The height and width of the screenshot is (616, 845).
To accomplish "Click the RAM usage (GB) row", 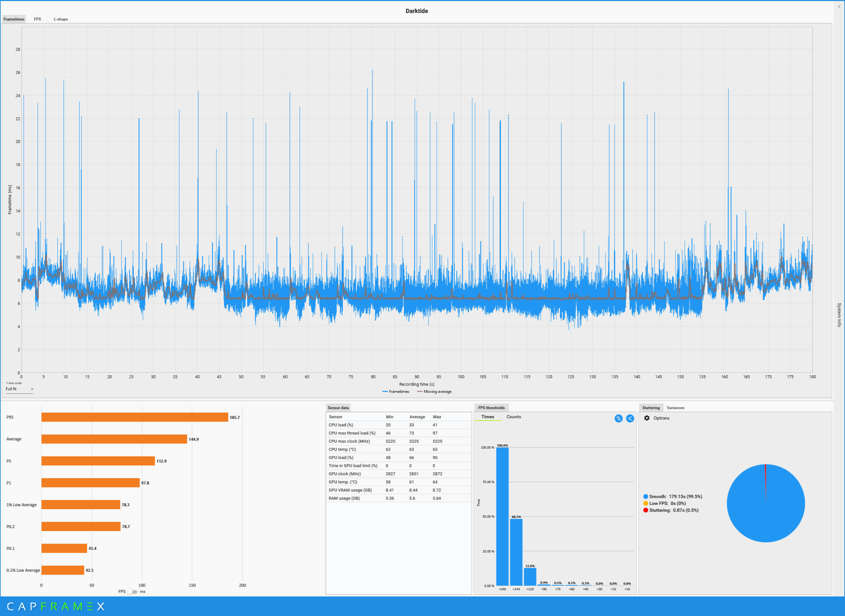I will (x=399, y=498).
